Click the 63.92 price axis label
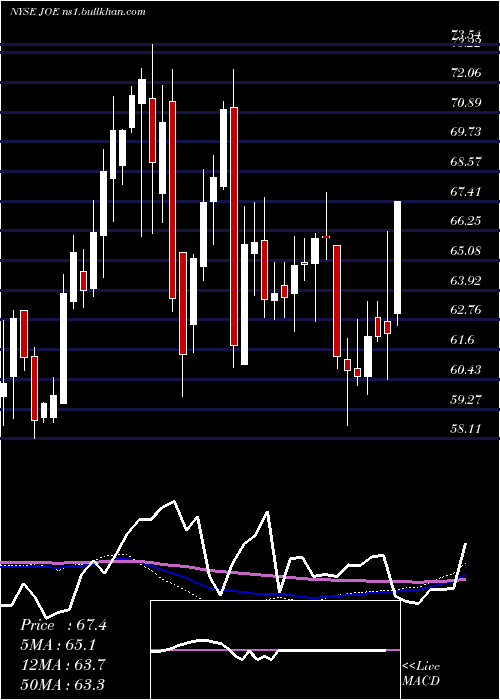Image resolution: width=500 pixels, height=700 pixels. pyautogui.click(x=466, y=280)
